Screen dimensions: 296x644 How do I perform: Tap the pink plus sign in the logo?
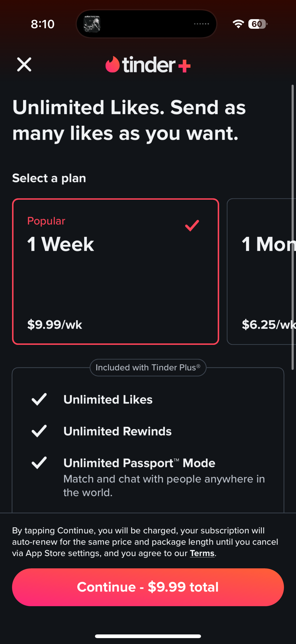184,66
